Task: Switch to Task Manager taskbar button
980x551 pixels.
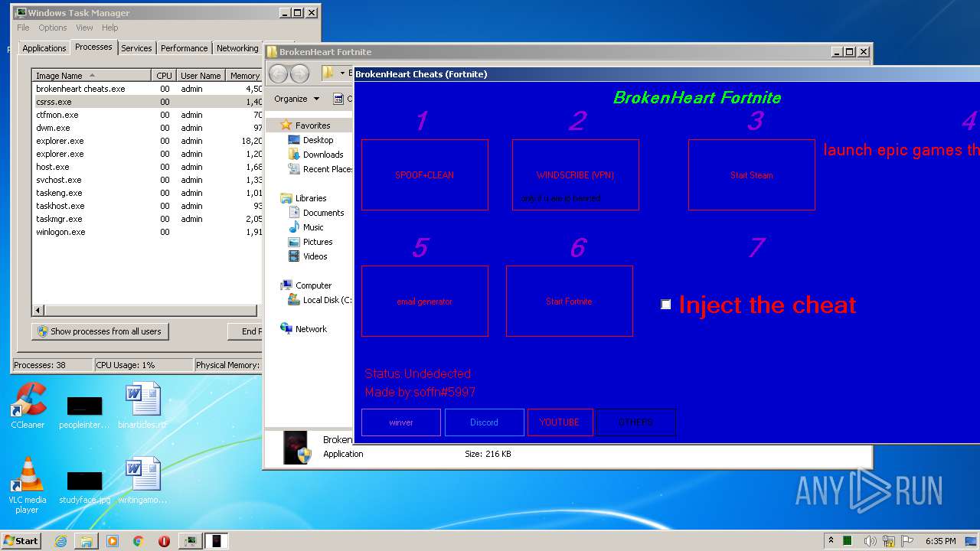Action: (190, 541)
